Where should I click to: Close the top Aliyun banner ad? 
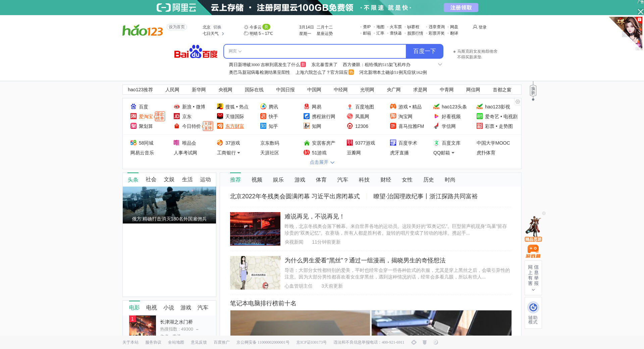click(x=640, y=12)
